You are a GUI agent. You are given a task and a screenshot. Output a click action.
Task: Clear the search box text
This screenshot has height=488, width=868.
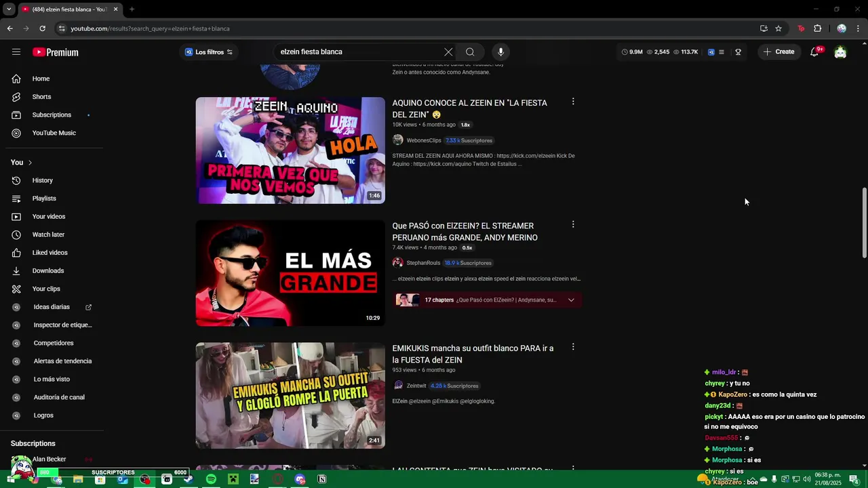(x=448, y=52)
